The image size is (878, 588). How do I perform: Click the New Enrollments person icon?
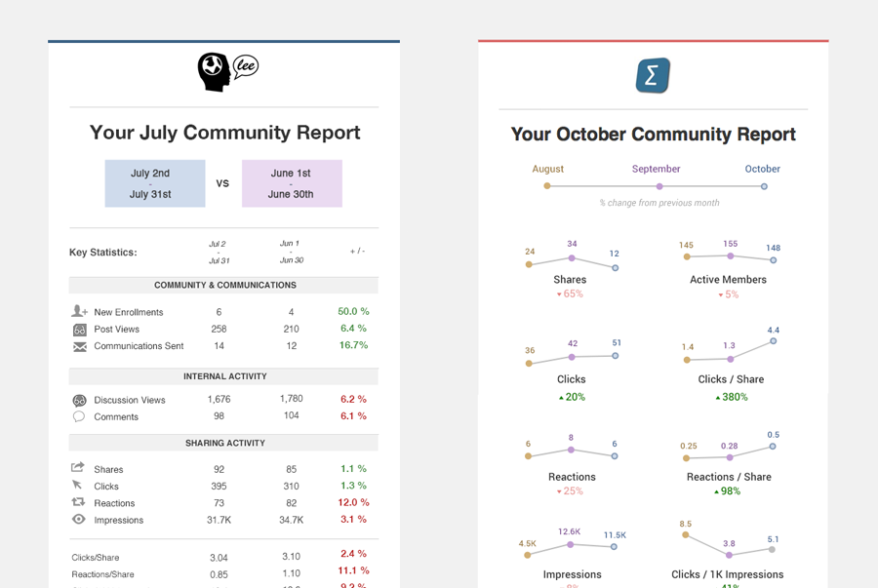pos(79,312)
